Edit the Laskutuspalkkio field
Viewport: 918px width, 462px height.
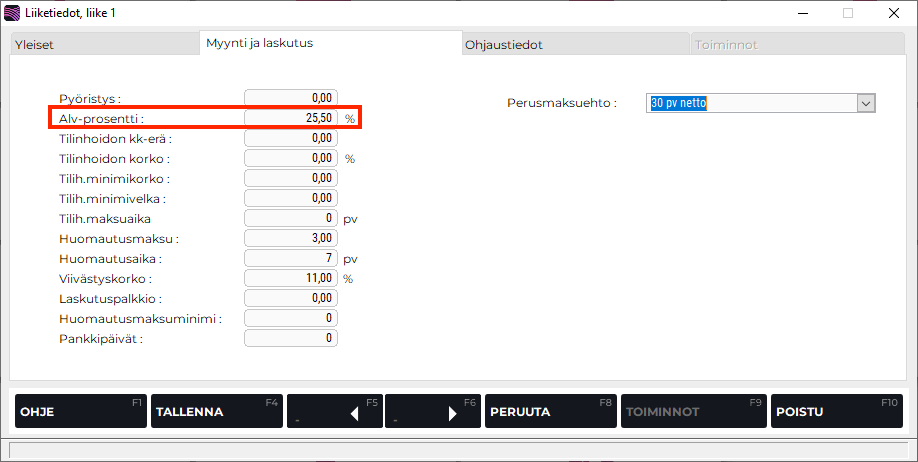(x=291, y=298)
